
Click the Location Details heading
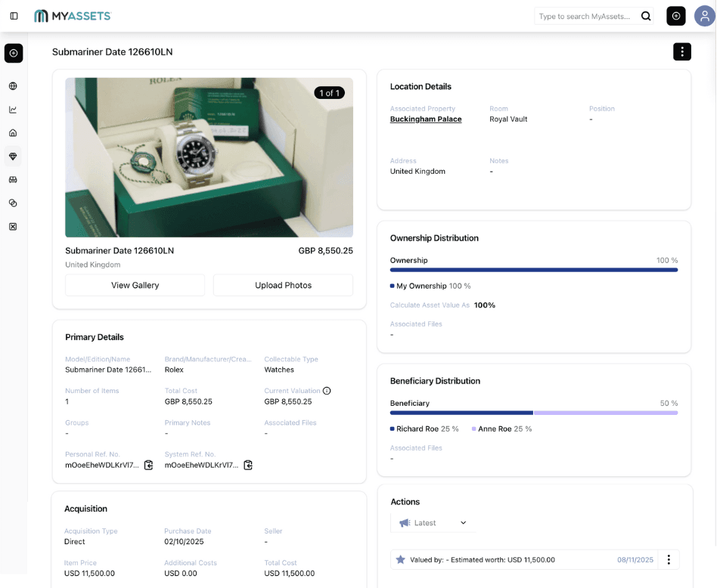pos(421,86)
